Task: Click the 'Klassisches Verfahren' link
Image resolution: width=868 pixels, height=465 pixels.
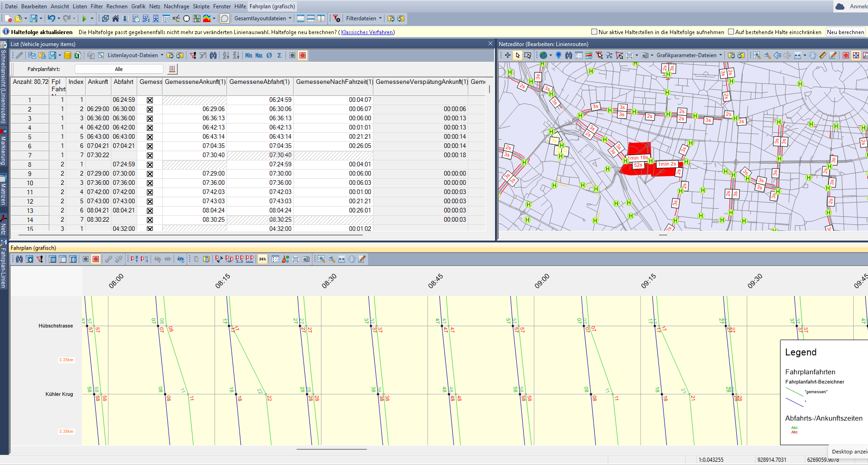Action: (x=367, y=32)
